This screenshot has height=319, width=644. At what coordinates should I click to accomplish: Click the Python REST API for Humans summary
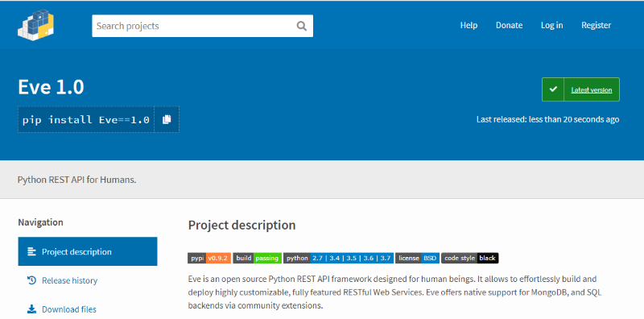[76, 180]
